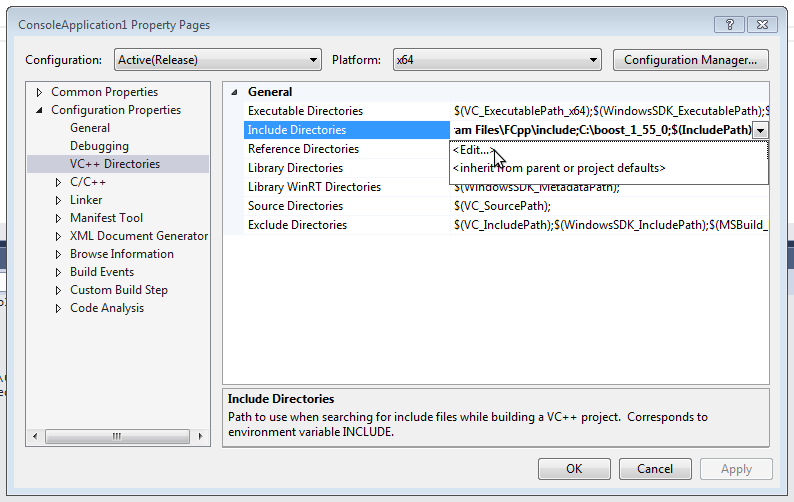Image resolution: width=794 pixels, height=502 pixels.
Task: Open the Platform x64 dropdown
Action: pos(496,60)
